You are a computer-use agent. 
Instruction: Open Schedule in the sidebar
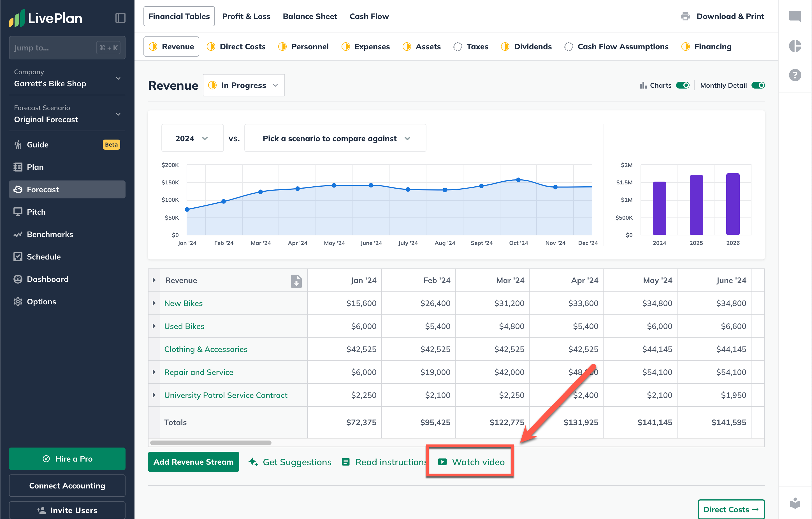[67, 257]
